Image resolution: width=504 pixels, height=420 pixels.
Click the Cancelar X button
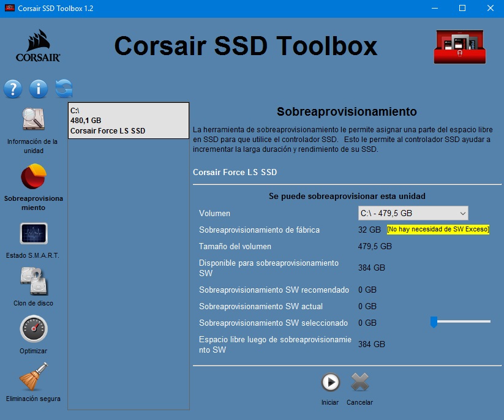click(x=359, y=383)
